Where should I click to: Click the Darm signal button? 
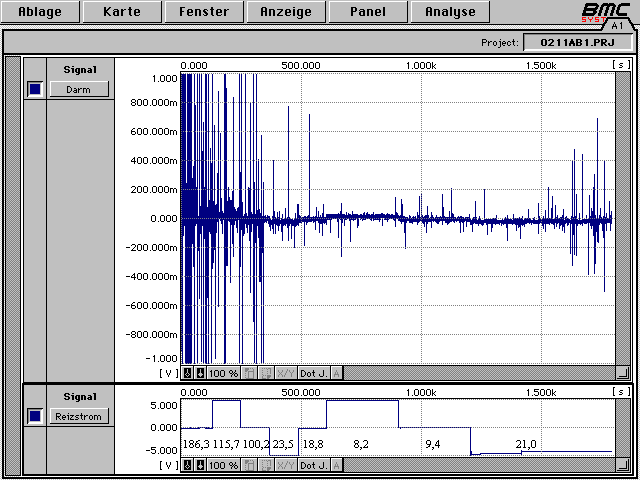click(78, 89)
